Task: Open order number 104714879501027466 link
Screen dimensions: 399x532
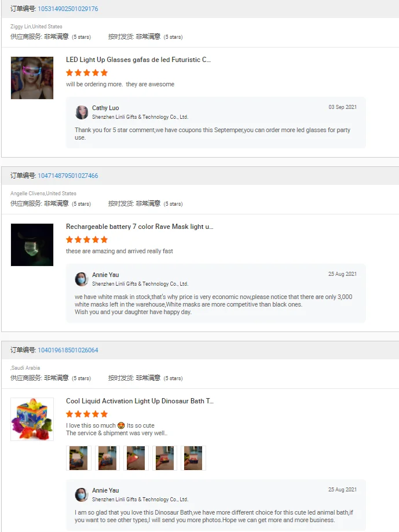Action: pos(68,176)
